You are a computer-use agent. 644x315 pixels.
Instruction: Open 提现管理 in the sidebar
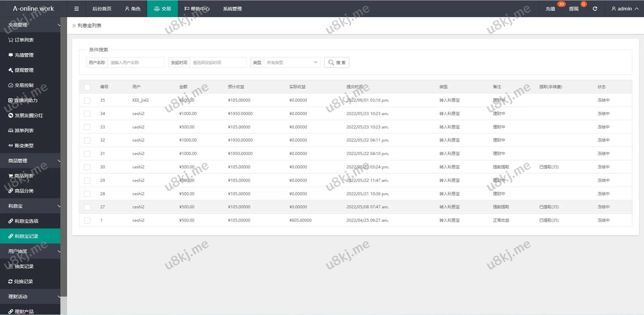coord(24,70)
